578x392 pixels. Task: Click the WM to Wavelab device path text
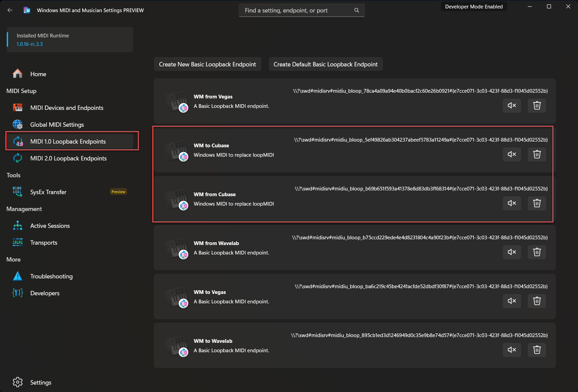[x=419, y=335]
